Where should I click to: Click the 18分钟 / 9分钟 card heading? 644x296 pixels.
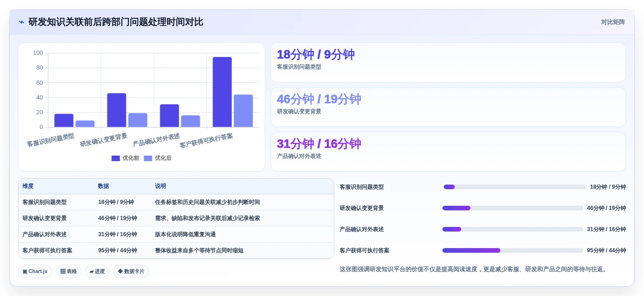click(315, 55)
